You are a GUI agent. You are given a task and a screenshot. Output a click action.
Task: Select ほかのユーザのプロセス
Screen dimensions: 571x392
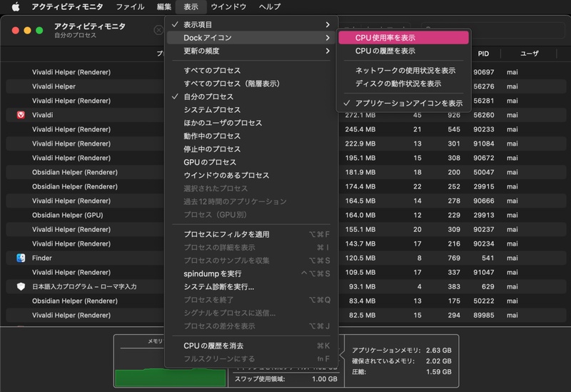pos(251,123)
